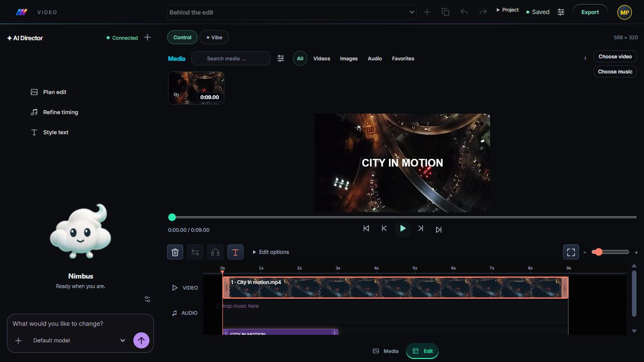
Task: Switch to Vibe mode
Action: coord(214,37)
